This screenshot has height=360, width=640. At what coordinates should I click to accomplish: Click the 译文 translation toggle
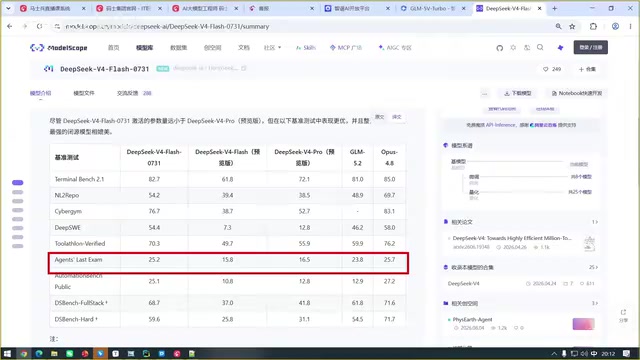click(397, 117)
